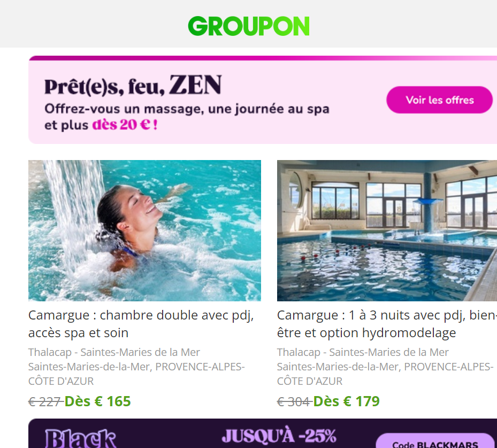Open 'Camargue : chambre double avec pdj' deal title
The image size is (497, 448).
(141, 324)
